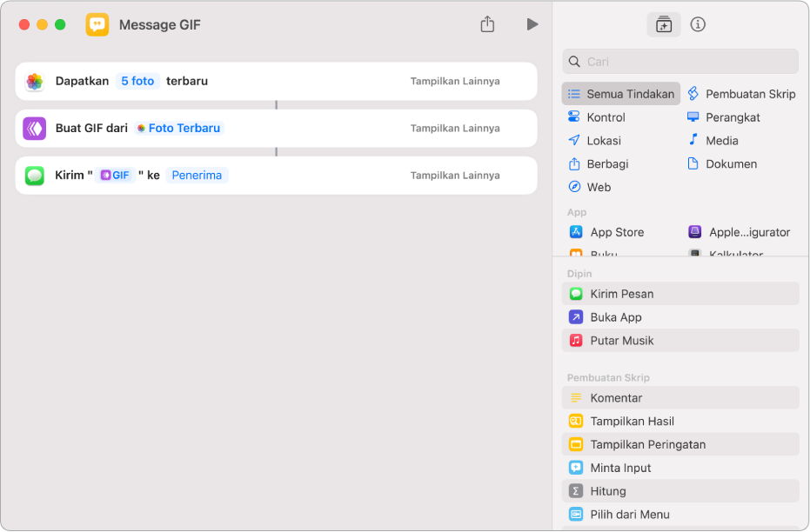Select the GIF variable token

pyautogui.click(x=115, y=176)
